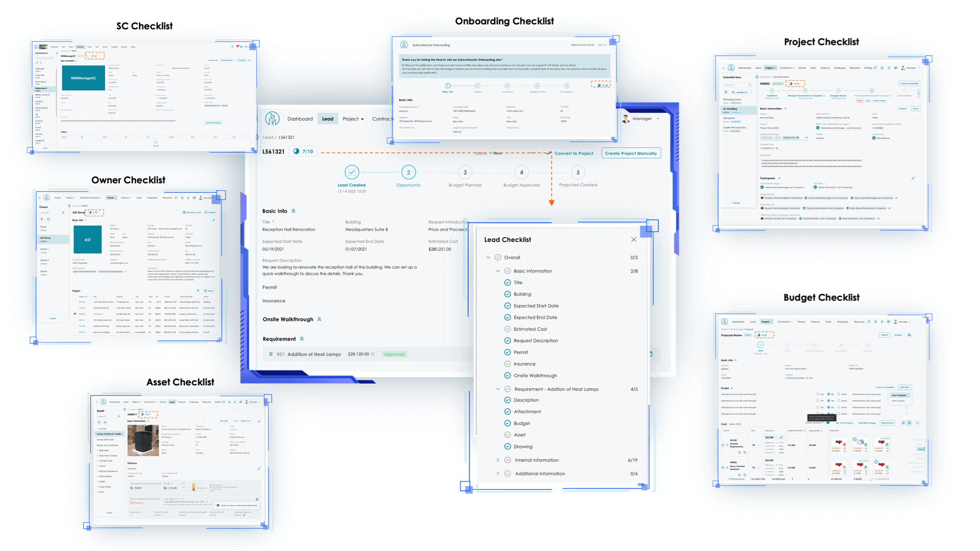Click the Opportunity step 2 circle

408,172
